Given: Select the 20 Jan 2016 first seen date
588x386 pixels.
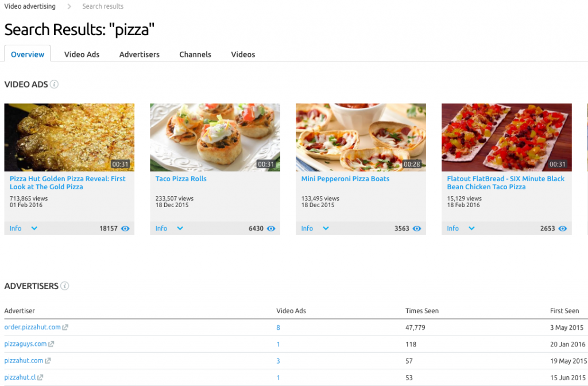Looking at the screenshot, I should [x=568, y=345].
